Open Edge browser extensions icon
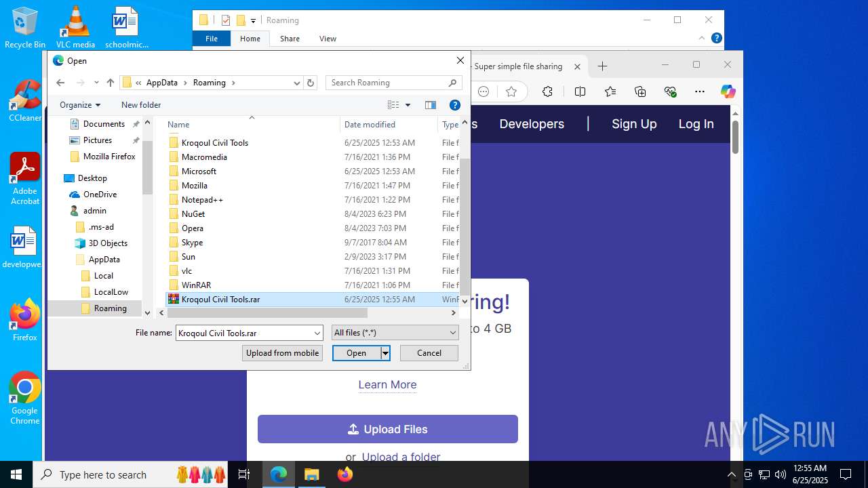The image size is (868, 488). click(x=547, y=91)
